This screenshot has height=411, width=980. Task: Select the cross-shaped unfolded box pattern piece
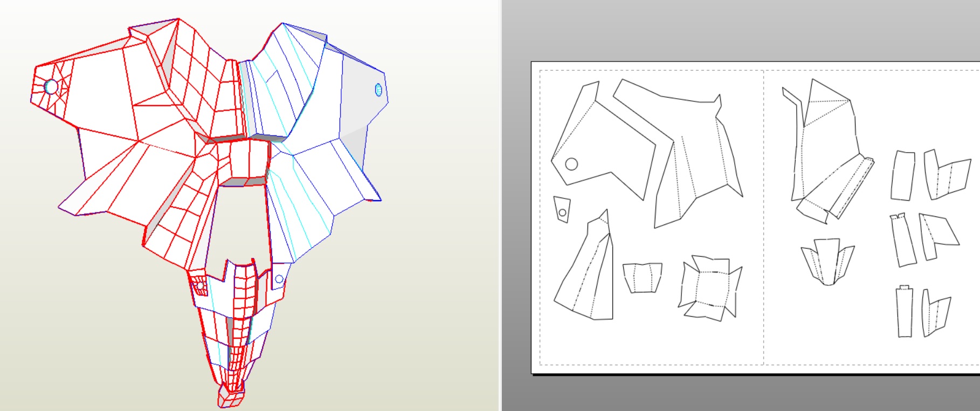point(709,288)
